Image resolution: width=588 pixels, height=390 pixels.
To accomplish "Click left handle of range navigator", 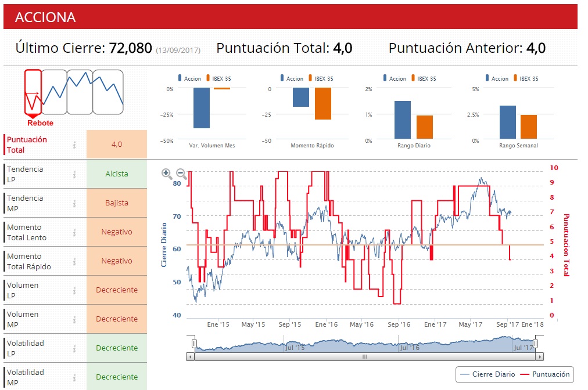I will [194, 344].
